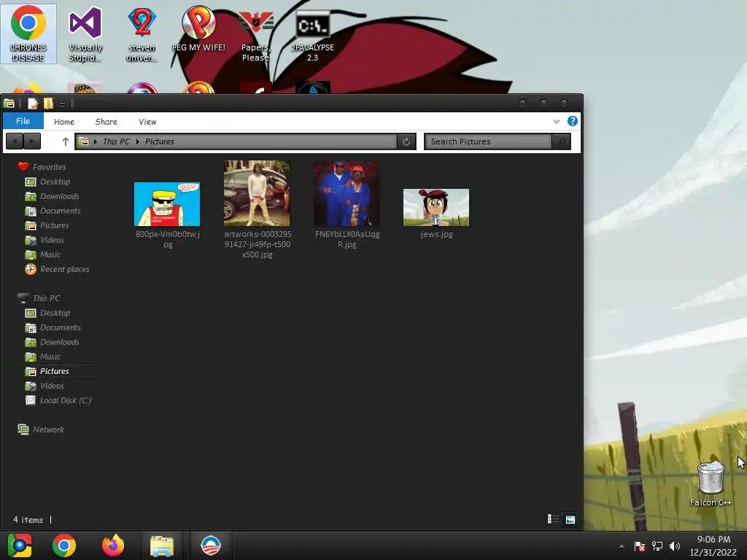Click the Back navigation arrow
The image size is (747, 560).
tap(15, 141)
